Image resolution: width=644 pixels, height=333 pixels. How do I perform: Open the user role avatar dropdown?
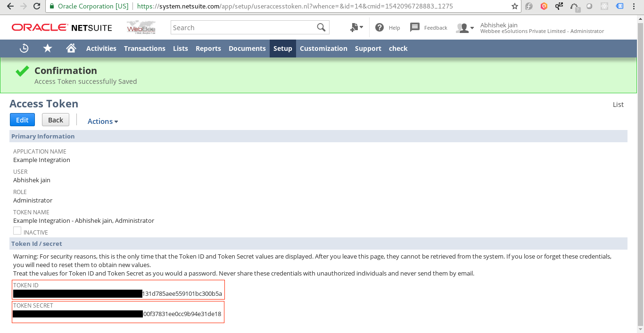pos(465,28)
